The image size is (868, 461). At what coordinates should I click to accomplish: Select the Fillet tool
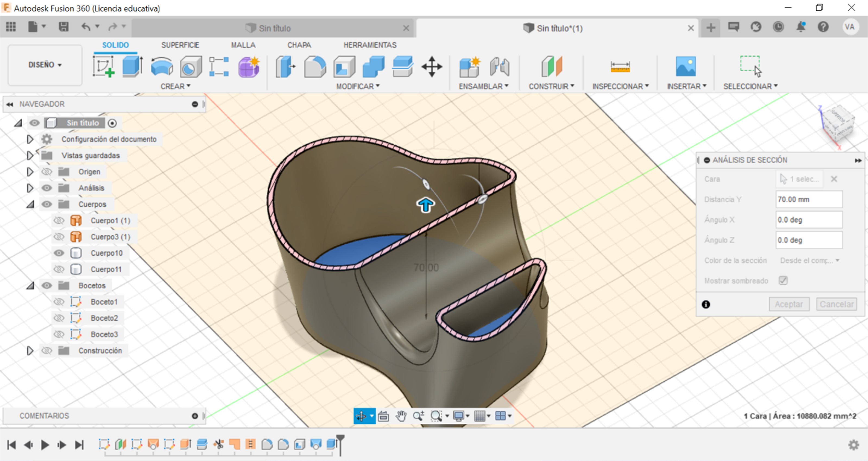[315, 66]
